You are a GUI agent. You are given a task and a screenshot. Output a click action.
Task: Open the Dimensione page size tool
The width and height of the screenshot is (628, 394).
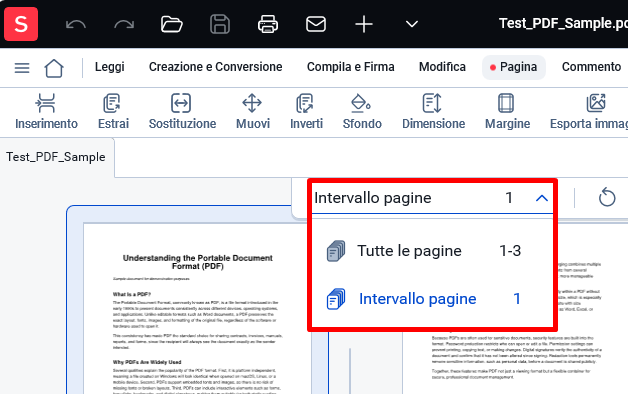click(433, 112)
